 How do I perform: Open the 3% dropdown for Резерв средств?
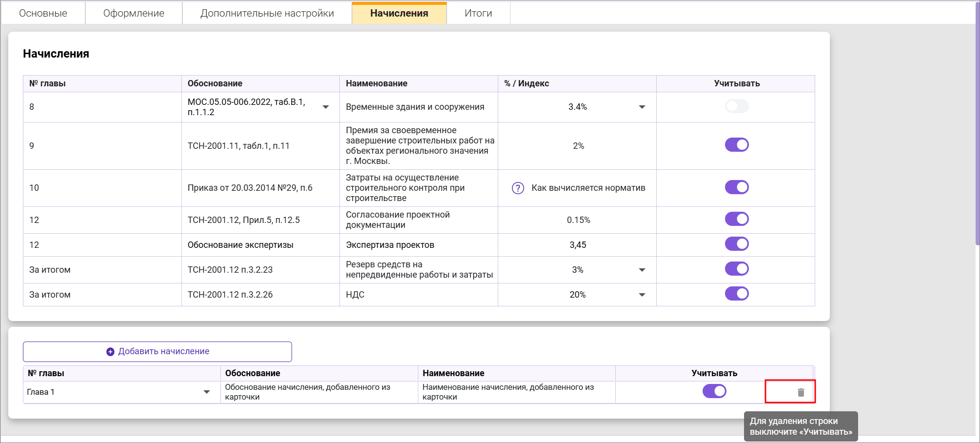click(x=642, y=269)
